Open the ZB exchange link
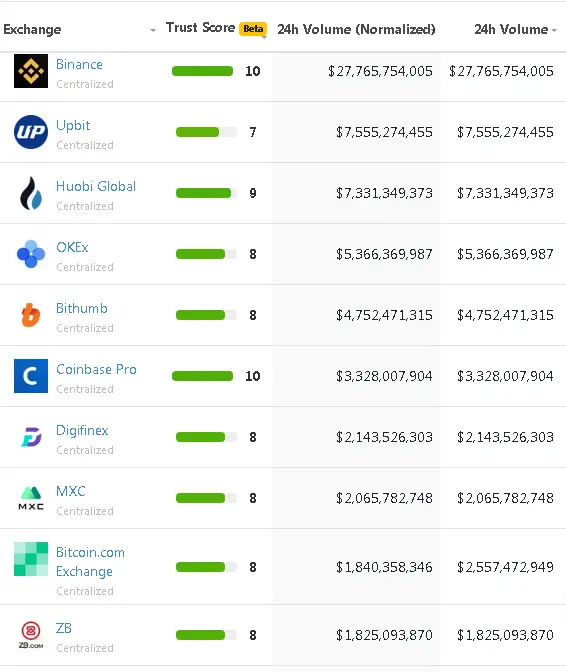566x672 pixels. pos(64,628)
